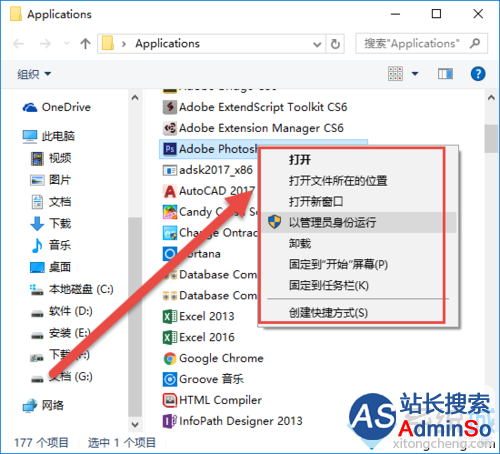Click the refresh button
This screenshot has width=500, height=454.
coord(335,44)
